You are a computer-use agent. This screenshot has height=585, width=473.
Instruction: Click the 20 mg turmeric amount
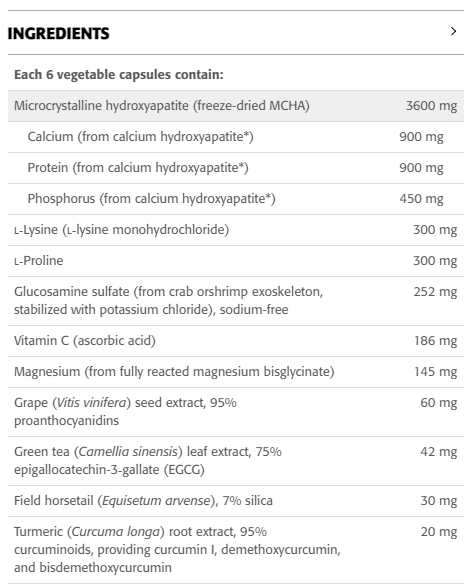pos(439,532)
